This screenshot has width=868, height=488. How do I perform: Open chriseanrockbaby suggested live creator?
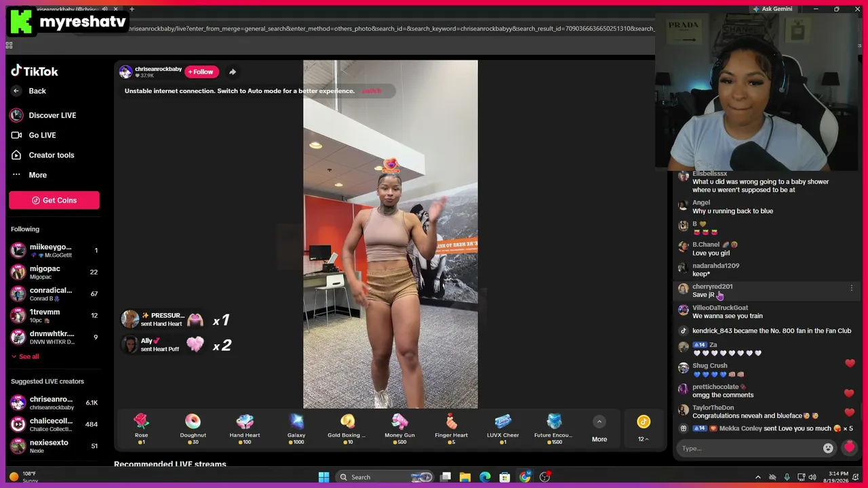coord(54,403)
